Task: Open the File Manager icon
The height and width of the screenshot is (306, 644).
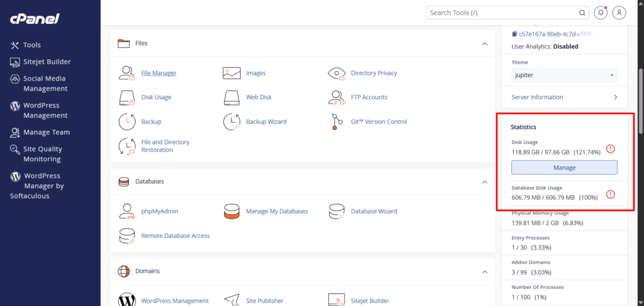Action: 127,73
